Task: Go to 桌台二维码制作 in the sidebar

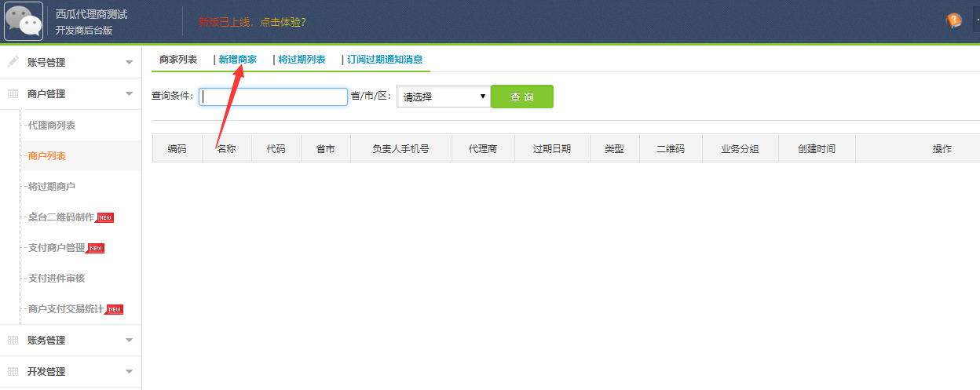Action: 61,217
